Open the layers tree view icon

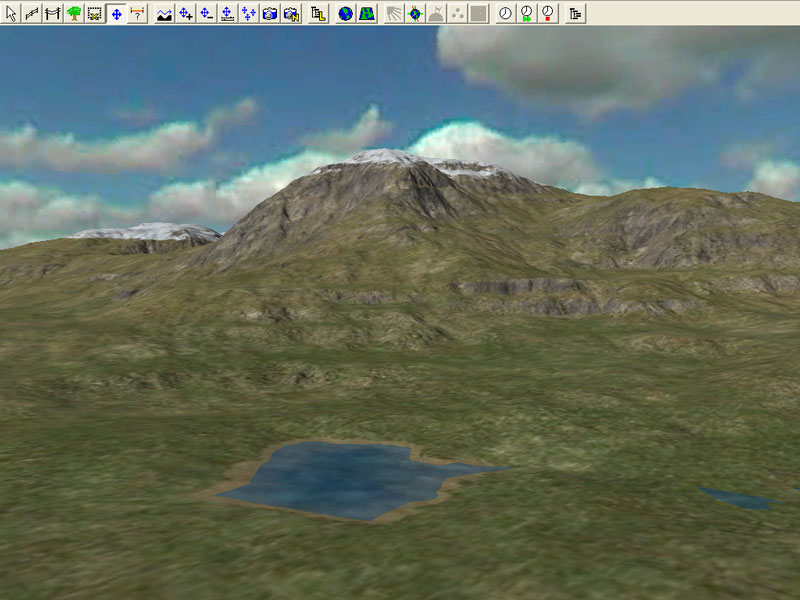318,14
